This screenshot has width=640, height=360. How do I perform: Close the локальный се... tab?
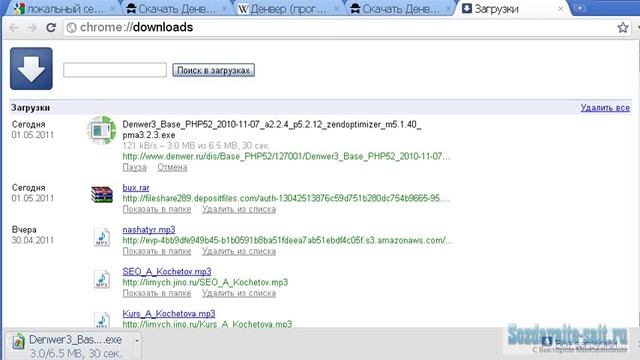tap(113, 9)
